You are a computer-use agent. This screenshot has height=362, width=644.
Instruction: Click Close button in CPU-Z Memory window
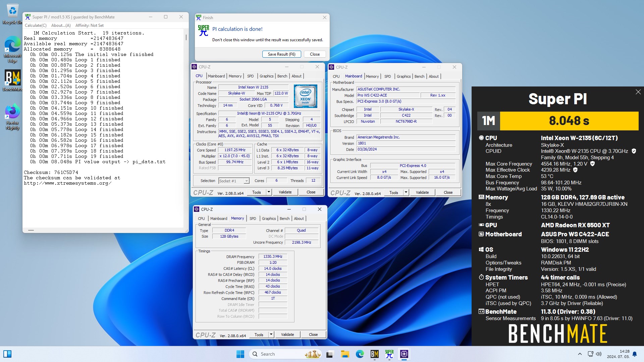pyautogui.click(x=313, y=335)
